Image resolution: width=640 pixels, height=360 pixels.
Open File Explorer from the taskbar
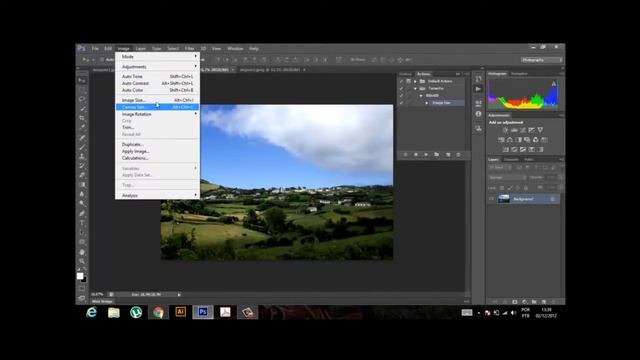(114, 312)
